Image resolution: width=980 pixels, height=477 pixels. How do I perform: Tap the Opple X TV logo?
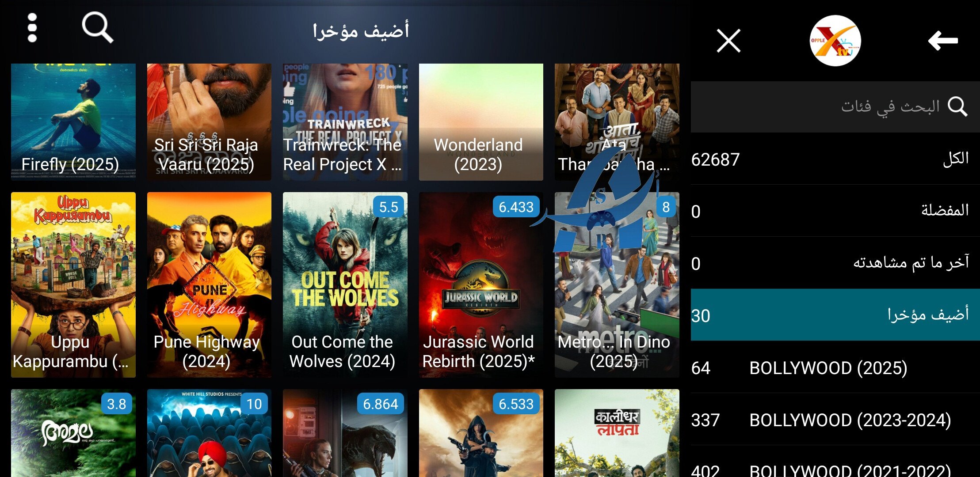(x=835, y=41)
